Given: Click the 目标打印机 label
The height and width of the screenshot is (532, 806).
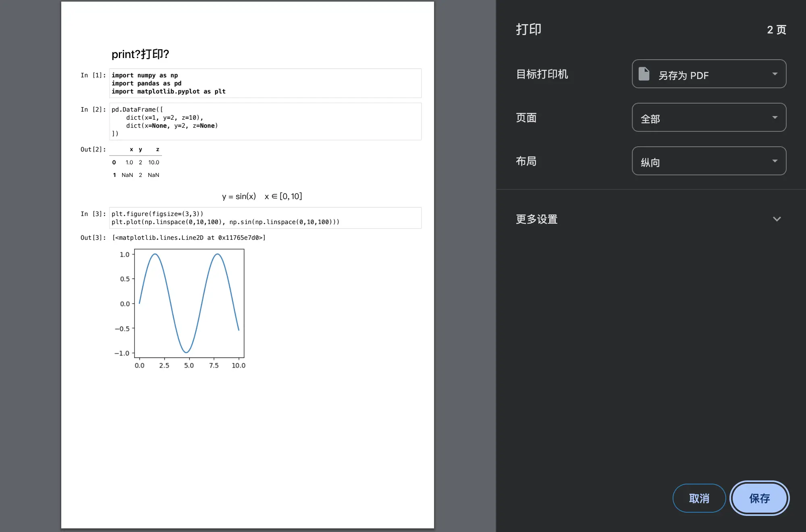Looking at the screenshot, I should pyautogui.click(x=542, y=74).
